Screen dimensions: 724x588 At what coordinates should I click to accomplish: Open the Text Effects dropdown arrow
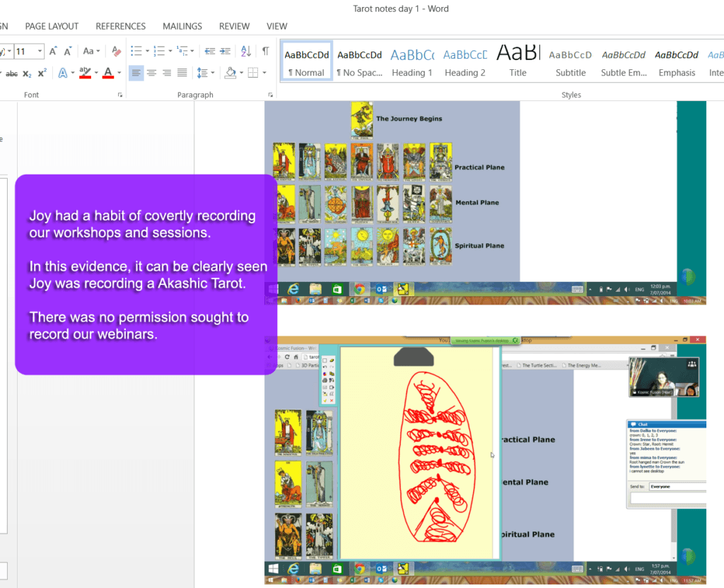coord(73,73)
